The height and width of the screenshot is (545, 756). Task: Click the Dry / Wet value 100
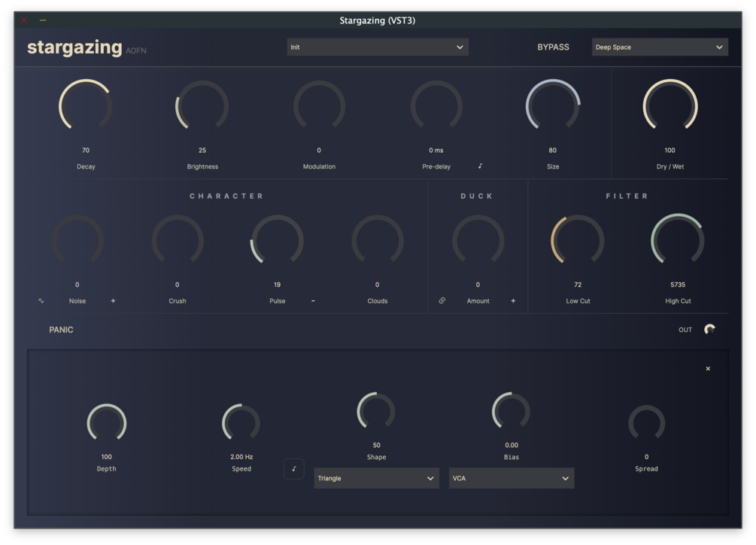point(669,151)
